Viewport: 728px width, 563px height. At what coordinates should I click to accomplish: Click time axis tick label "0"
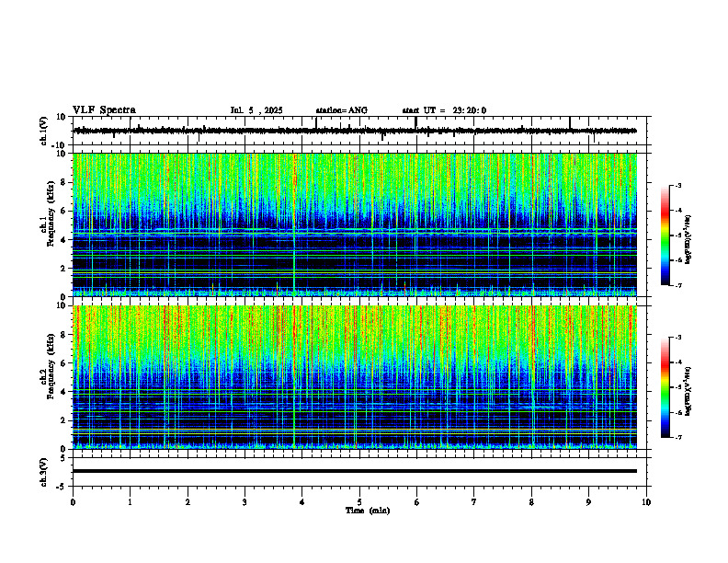(73, 502)
